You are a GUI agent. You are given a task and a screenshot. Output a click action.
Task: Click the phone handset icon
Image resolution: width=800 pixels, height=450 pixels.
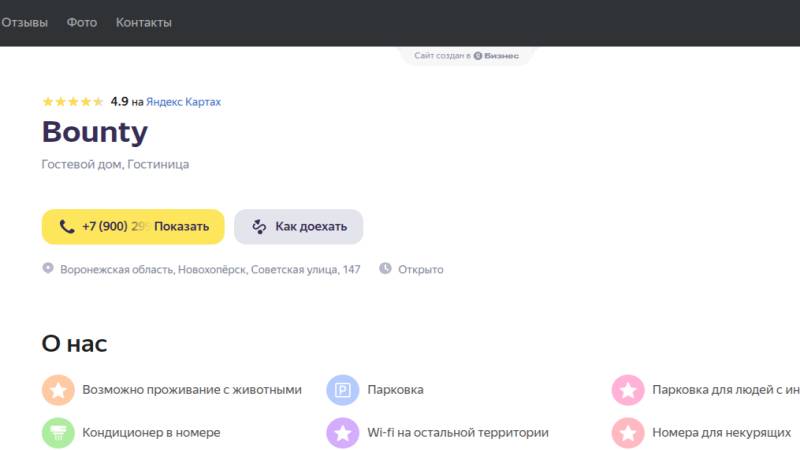pos(67,227)
